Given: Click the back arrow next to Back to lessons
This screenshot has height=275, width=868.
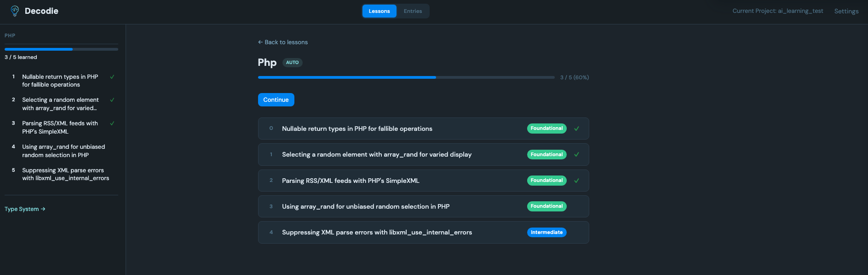Looking at the screenshot, I should tap(260, 42).
